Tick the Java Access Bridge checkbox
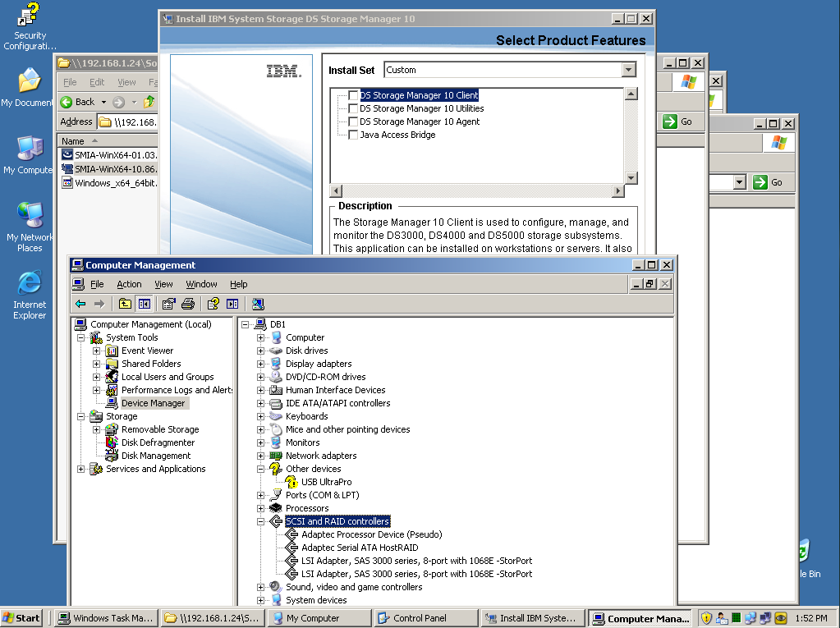 [x=353, y=135]
